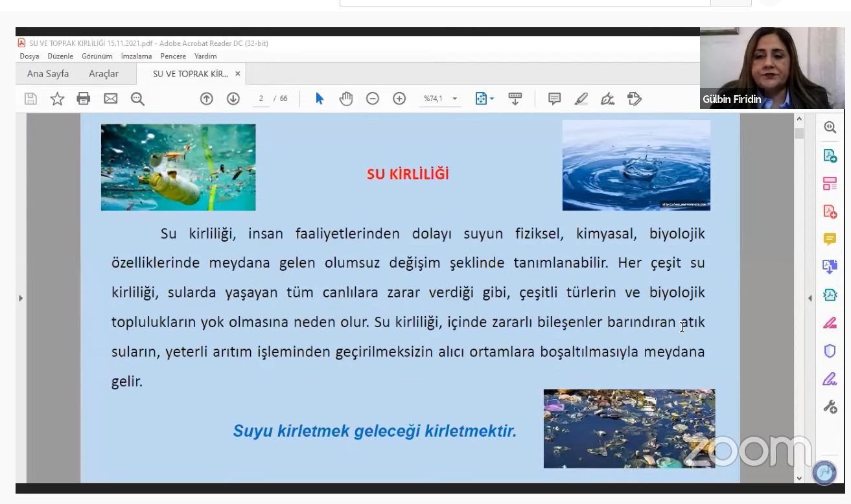This screenshot has height=504, width=851.
Task: Click the vertical scrollbar down arrow
Action: 799,477
